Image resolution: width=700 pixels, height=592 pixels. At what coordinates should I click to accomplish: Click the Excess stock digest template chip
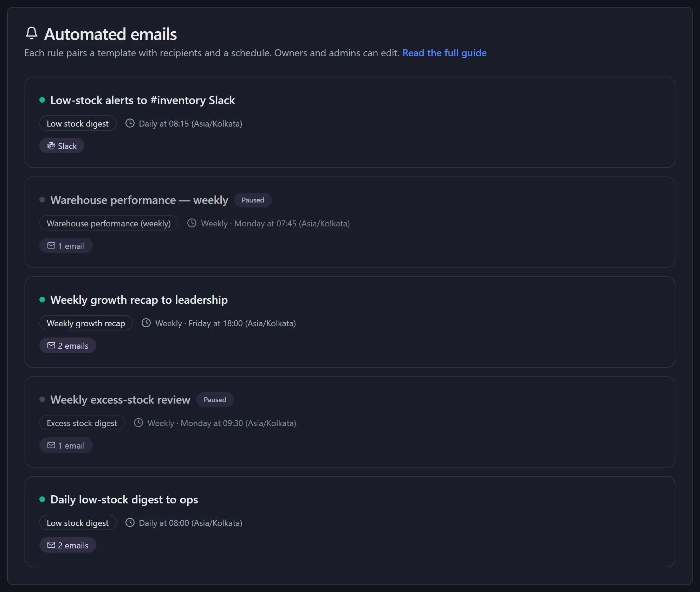[x=82, y=423]
